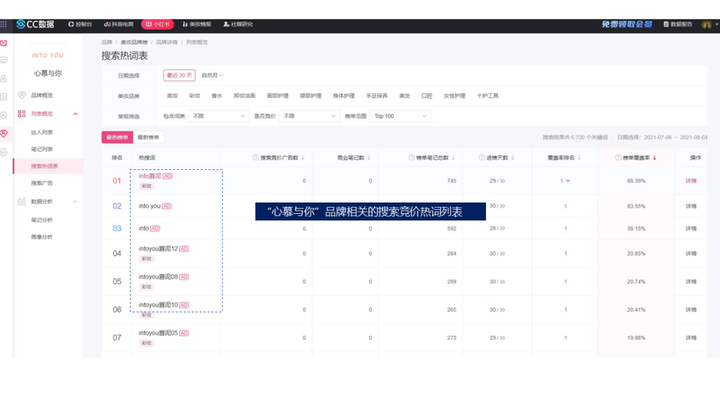Collapse the 数据分析 sidebar section
The height and width of the screenshot is (405, 720).
pyautogui.click(x=75, y=202)
